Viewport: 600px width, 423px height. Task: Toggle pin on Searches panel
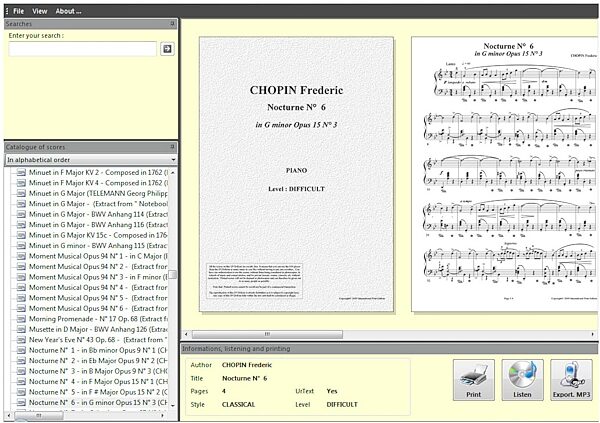(x=172, y=24)
